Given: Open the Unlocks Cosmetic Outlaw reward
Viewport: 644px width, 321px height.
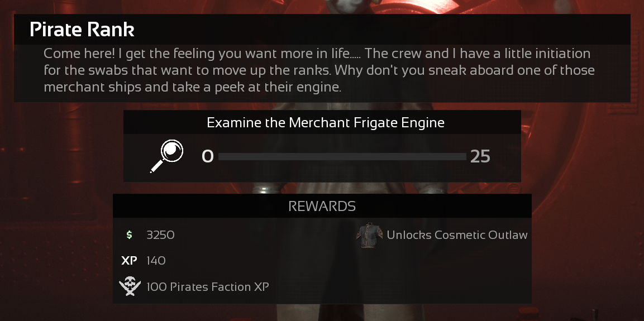Looking at the screenshot, I should click(457, 235).
